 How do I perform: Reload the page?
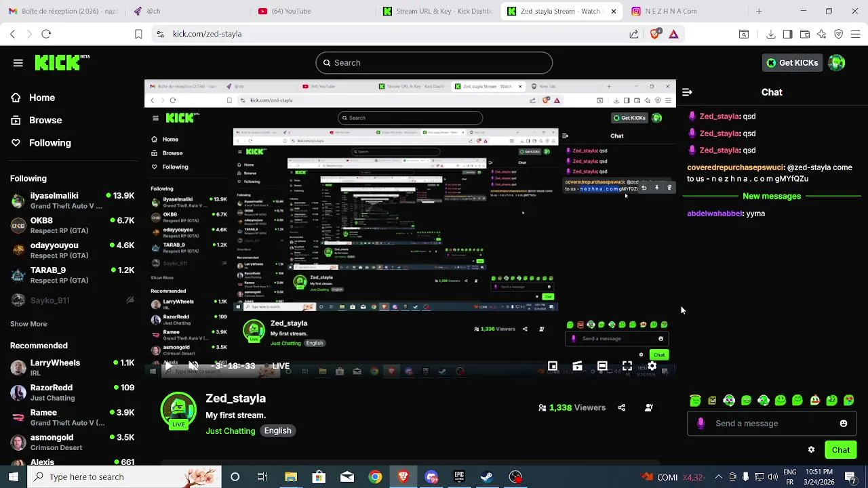[46, 34]
